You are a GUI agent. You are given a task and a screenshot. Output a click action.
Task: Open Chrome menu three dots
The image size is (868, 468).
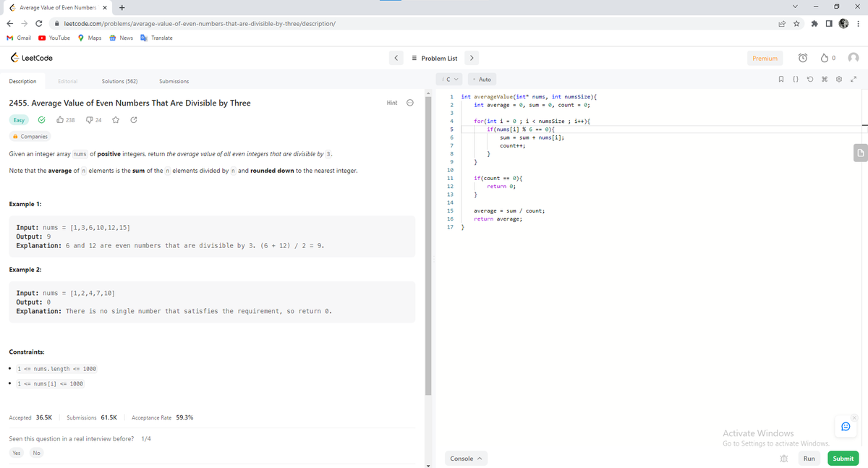coord(858,23)
